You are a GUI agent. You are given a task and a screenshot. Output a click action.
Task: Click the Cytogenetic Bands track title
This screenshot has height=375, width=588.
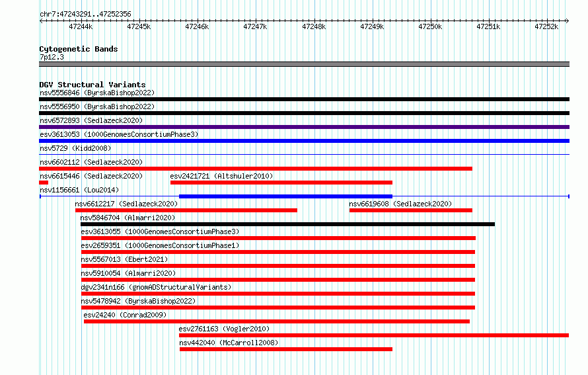79,49
